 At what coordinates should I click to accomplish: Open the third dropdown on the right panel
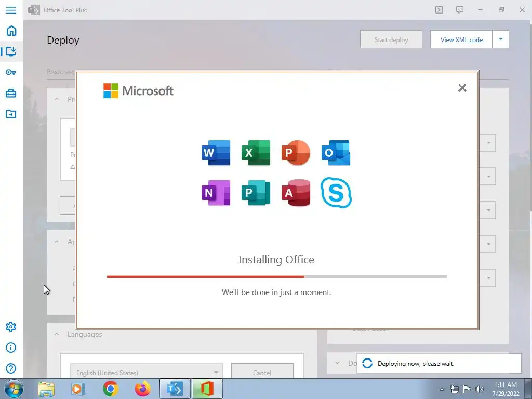(x=488, y=210)
